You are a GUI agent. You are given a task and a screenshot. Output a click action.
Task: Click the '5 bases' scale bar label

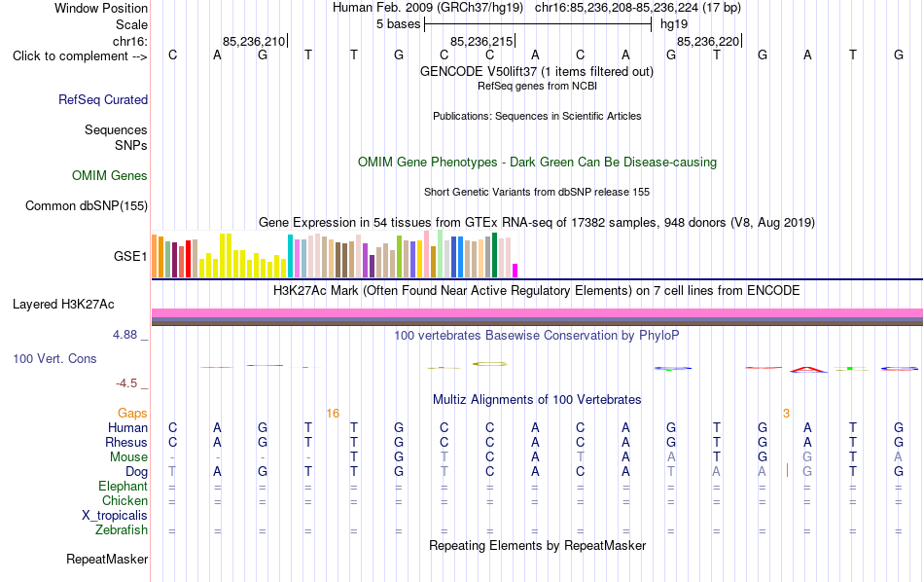pyautogui.click(x=399, y=24)
